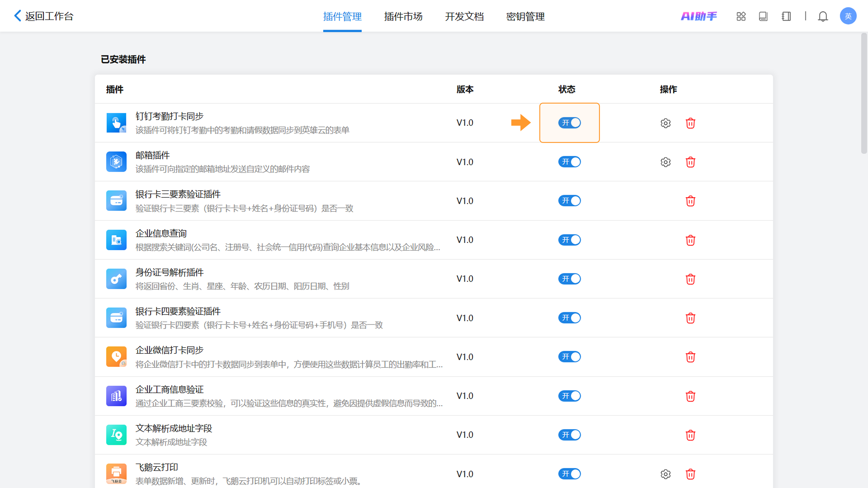The height and width of the screenshot is (488, 868).
Task: Click the 状态 column header
Action: point(566,89)
